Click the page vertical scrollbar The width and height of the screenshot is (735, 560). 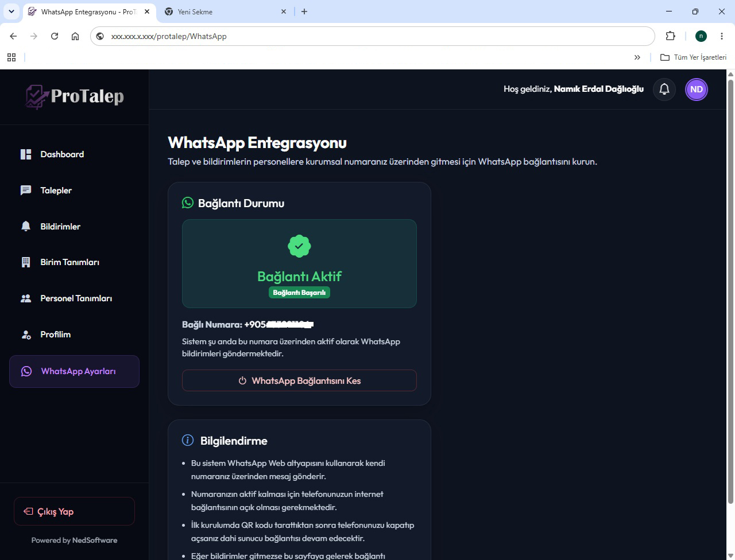pos(731,293)
